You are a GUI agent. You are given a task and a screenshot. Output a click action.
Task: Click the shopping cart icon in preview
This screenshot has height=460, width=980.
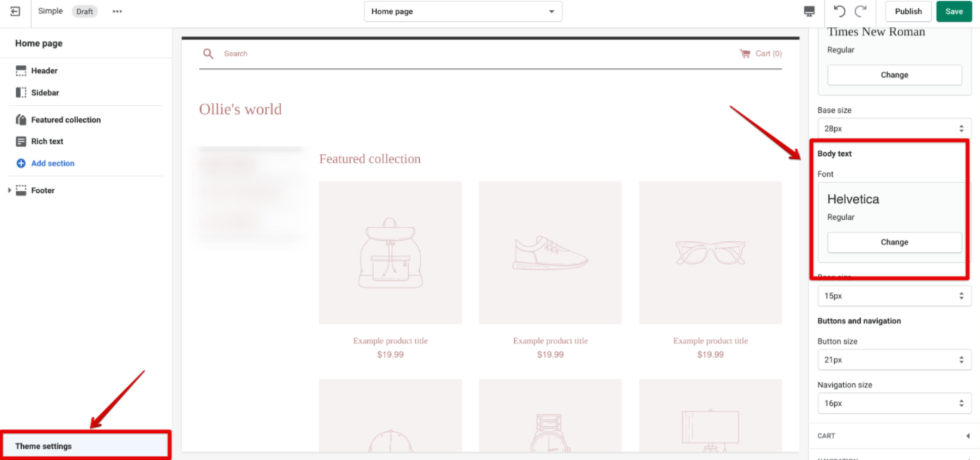point(745,54)
